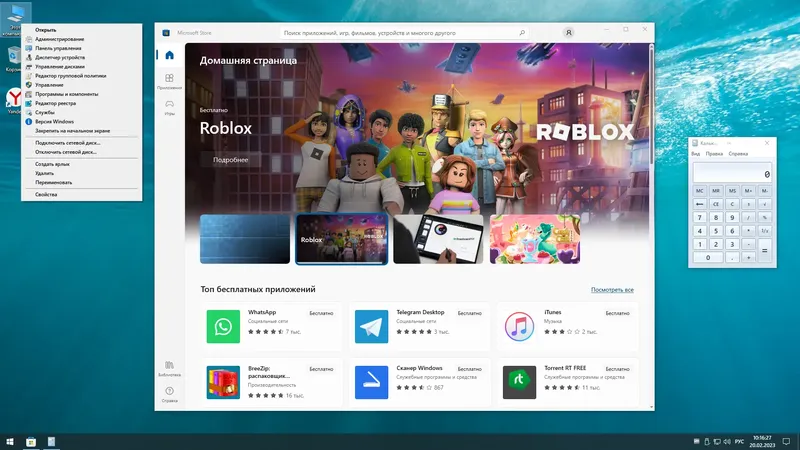This screenshot has height=450, width=800.
Task: Open the Home section in Microsoft Store sidebar
Action: 169,55
